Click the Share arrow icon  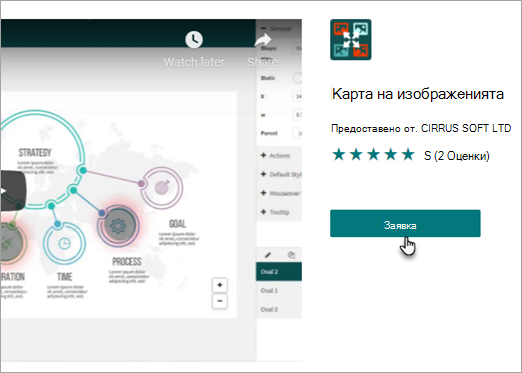tap(263, 40)
